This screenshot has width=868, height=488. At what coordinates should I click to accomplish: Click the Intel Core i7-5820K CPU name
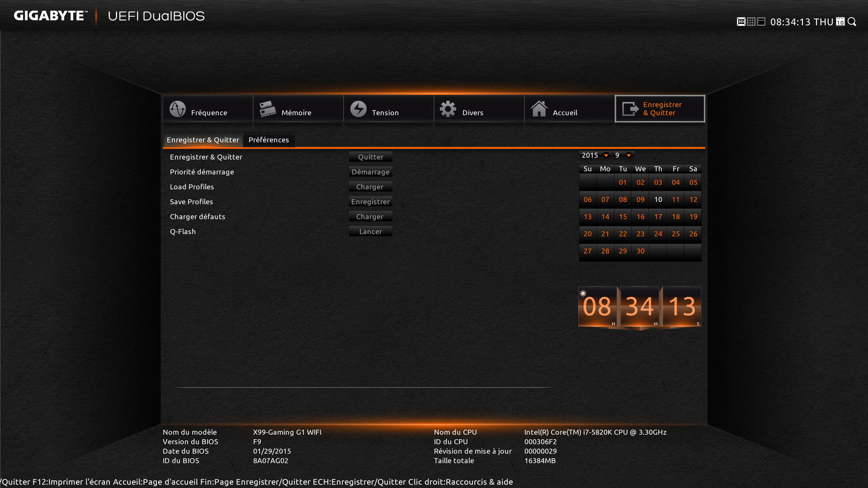pyautogui.click(x=595, y=432)
